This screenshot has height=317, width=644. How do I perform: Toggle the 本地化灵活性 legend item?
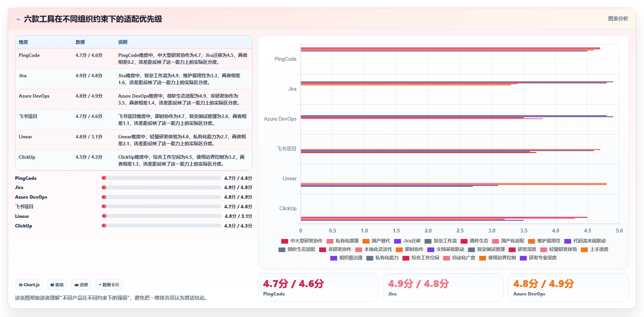tap(374, 249)
